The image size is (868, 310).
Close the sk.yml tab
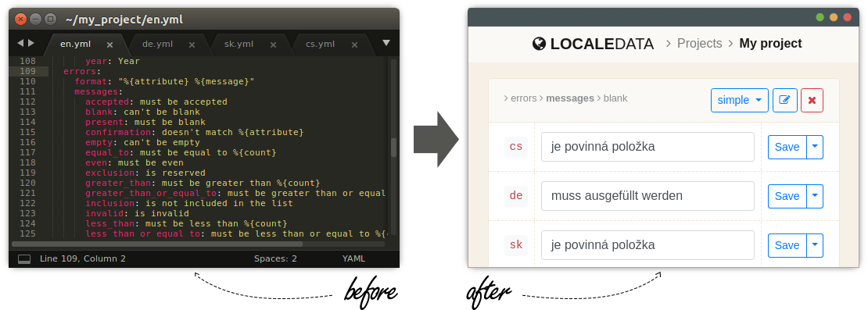pyautogui.click(x=273, y=45)
